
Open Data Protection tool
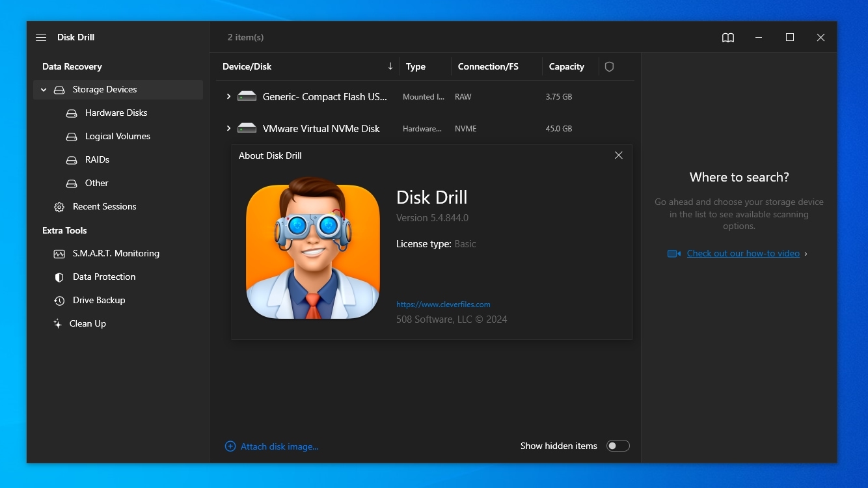pos(104,277)
